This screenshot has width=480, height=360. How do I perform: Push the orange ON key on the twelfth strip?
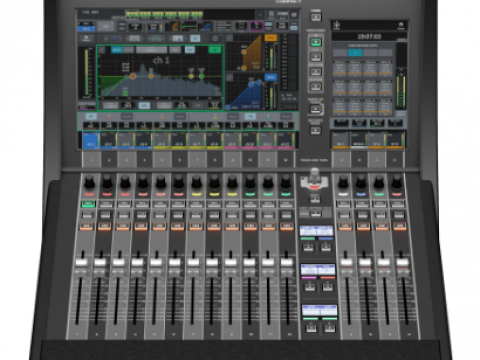pyautogui.click(x=286, y=227)
